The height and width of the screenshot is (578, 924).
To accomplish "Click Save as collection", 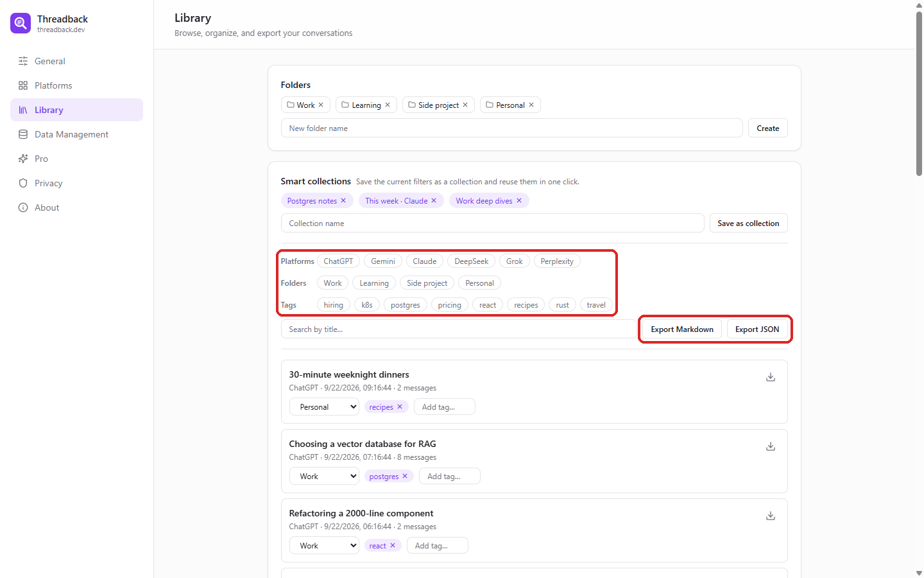I will 748,223.
